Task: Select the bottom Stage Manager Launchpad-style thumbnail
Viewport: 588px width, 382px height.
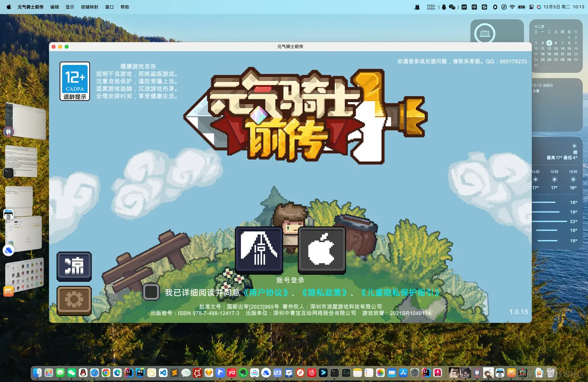Action: click(24, 275)
